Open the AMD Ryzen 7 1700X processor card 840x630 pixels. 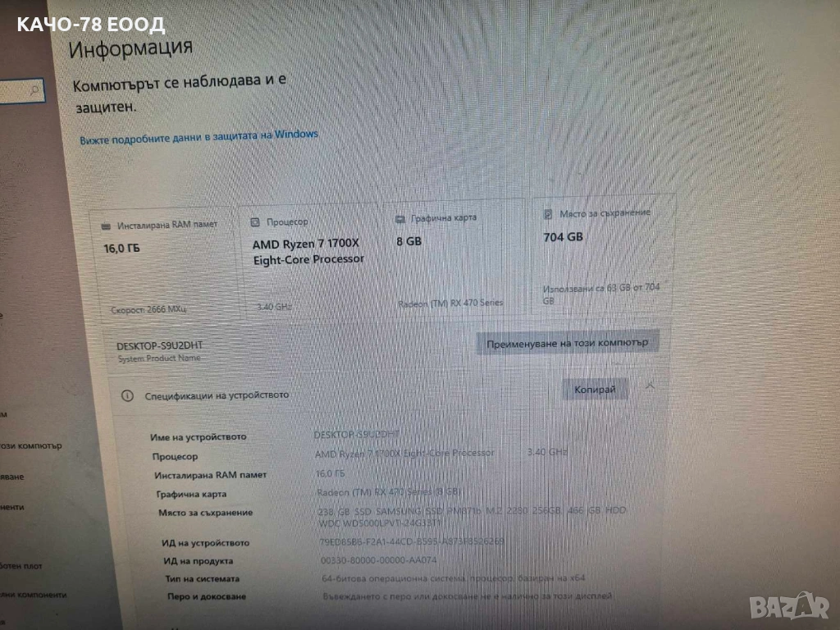(312, 259)
